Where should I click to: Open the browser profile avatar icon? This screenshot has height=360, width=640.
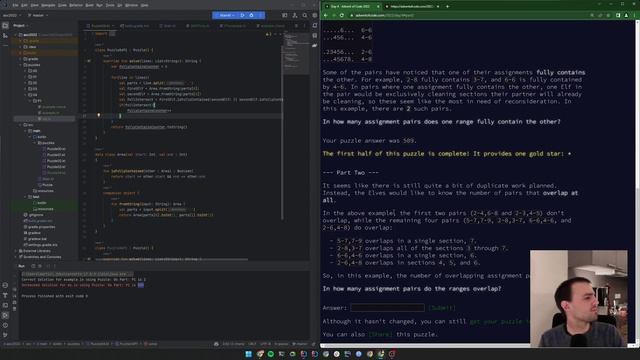click(x=626, y=16)
